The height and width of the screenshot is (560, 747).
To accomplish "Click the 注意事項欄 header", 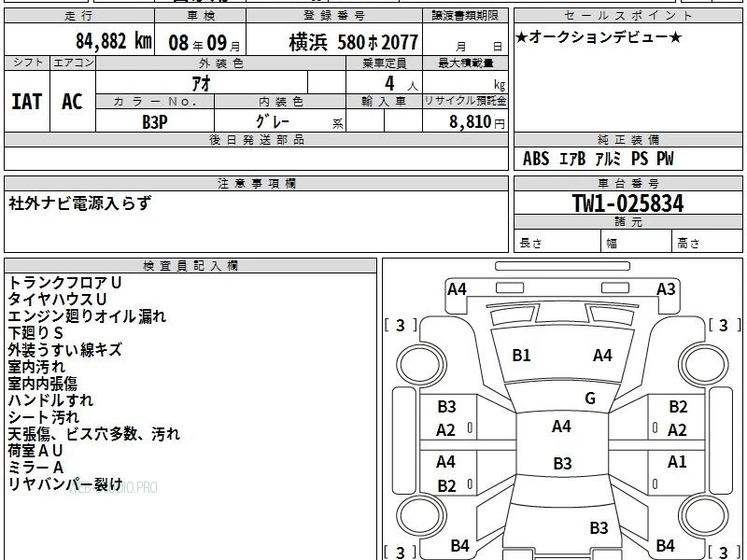I will pos(256,183).
